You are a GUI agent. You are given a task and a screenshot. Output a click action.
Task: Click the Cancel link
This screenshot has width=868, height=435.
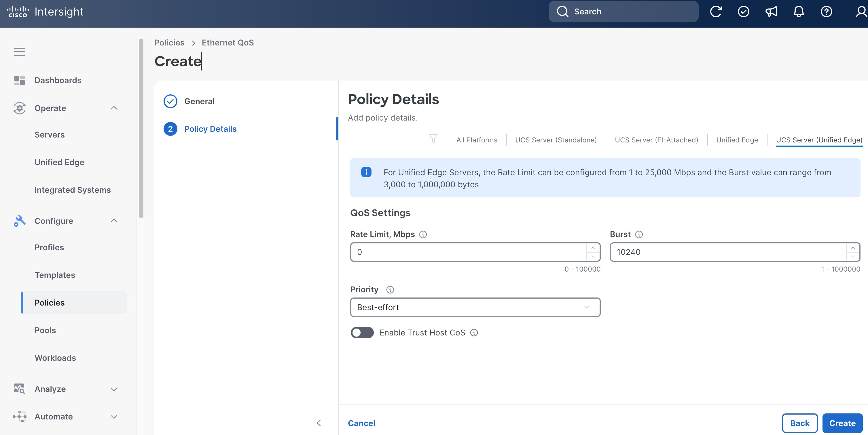click(x=361, y=423)
